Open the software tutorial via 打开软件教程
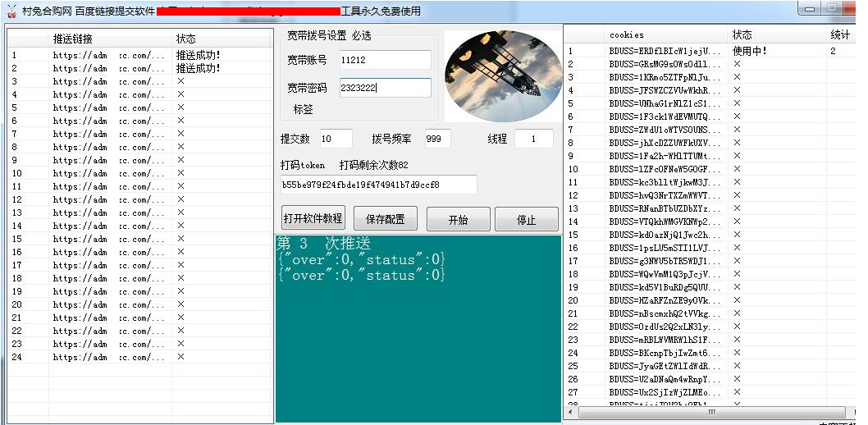Image resolution: width=868 pixels, height=425 pixels. pos(313,219)
